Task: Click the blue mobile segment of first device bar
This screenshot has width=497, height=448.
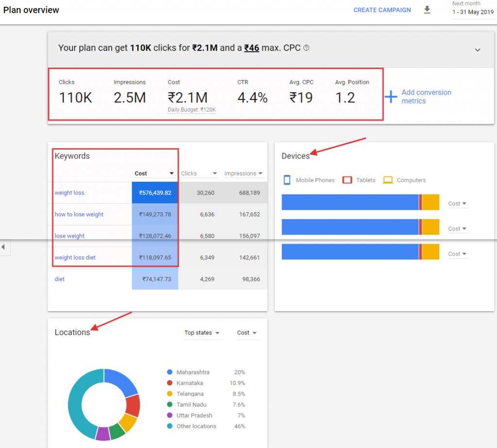Action: (x=350, y=202)
